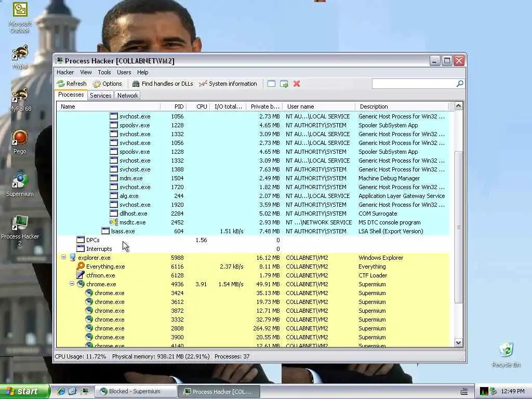The image size is (532, 399).
Task: Select chrome.exe with PID 2808
Action: tap(253, 328)
